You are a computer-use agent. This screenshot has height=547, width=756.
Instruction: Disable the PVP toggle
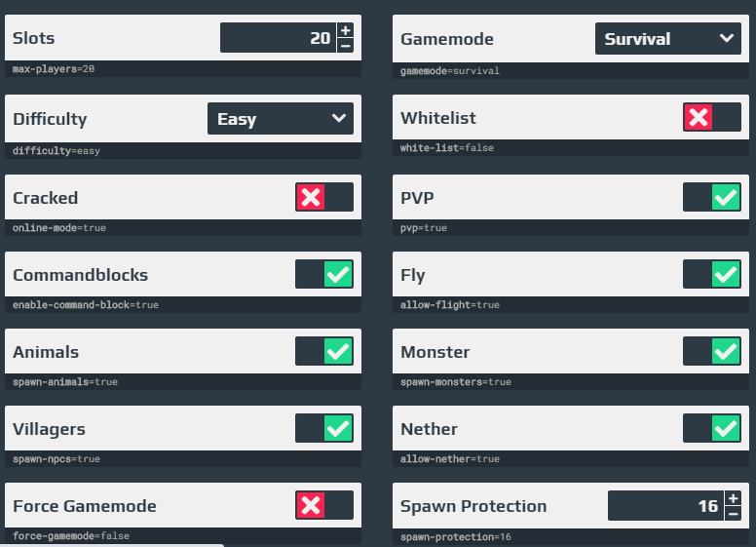[x=711, y=197]
